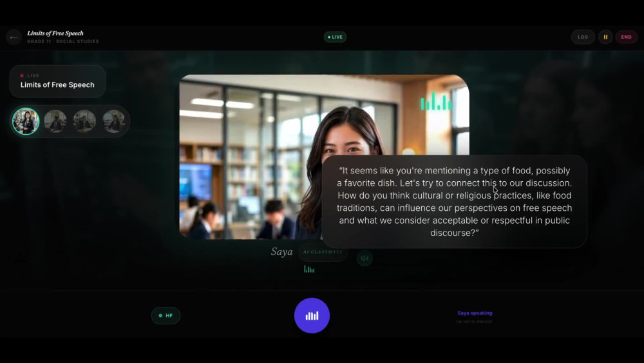Select the second classmate avatar
Screen dimensions: 644x363
(55, 121)
